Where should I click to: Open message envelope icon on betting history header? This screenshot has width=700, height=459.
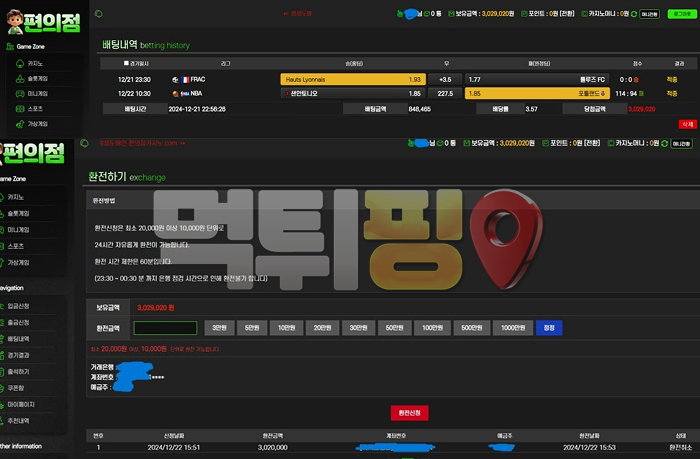point(427,14)
